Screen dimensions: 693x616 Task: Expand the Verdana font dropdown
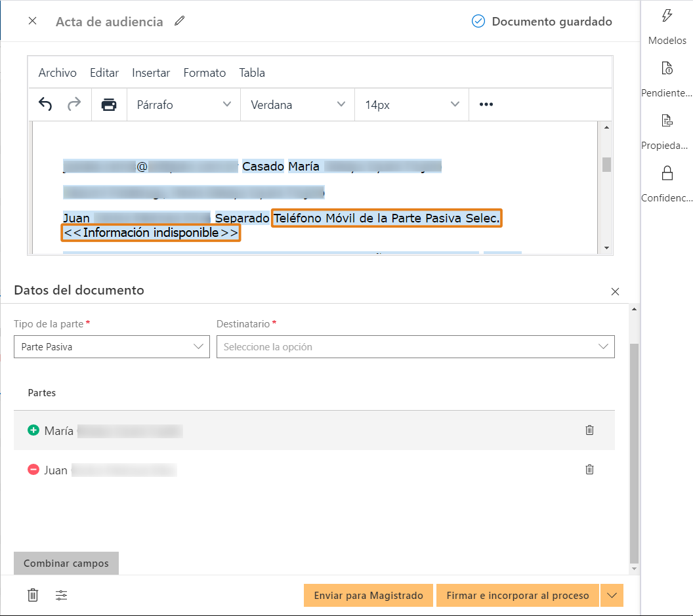298,105
